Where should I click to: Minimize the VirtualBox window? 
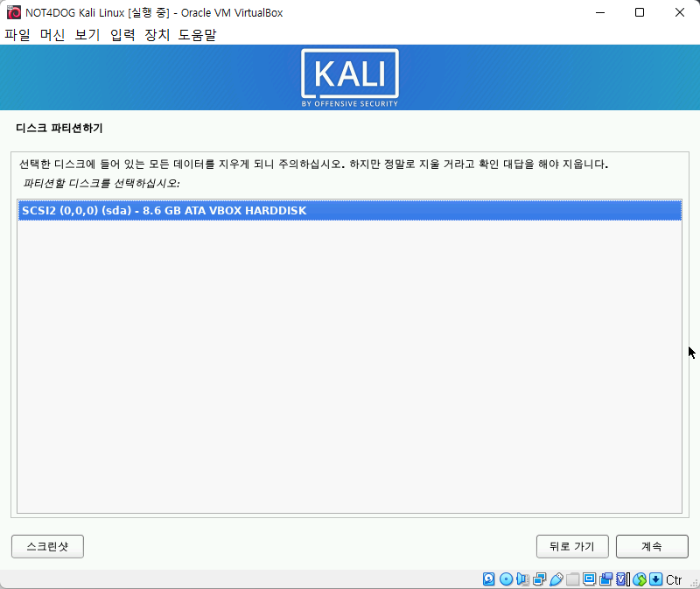pyautogui.click(x=600, y=12)
